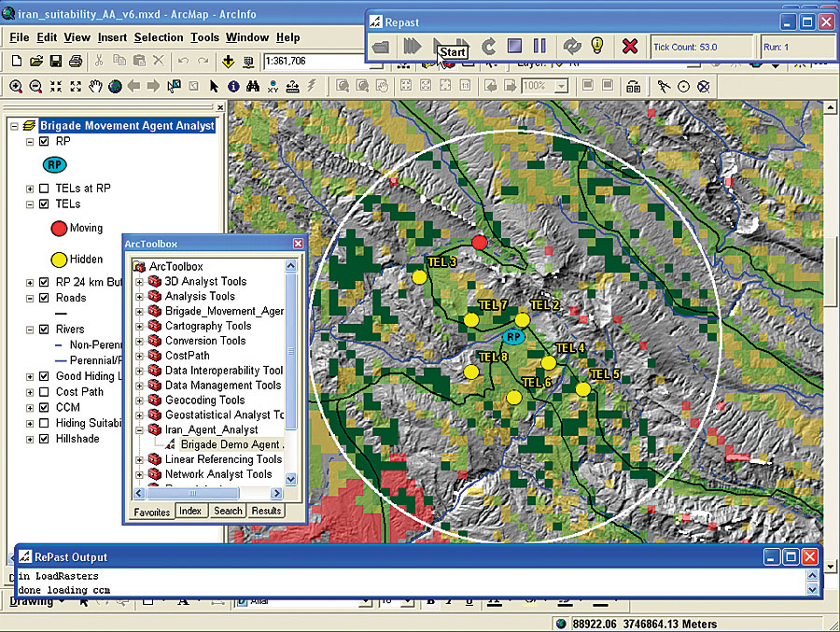840x632 pixels.
Task: Toggle the Roads layer checkbox
Action: coord(45,298)
